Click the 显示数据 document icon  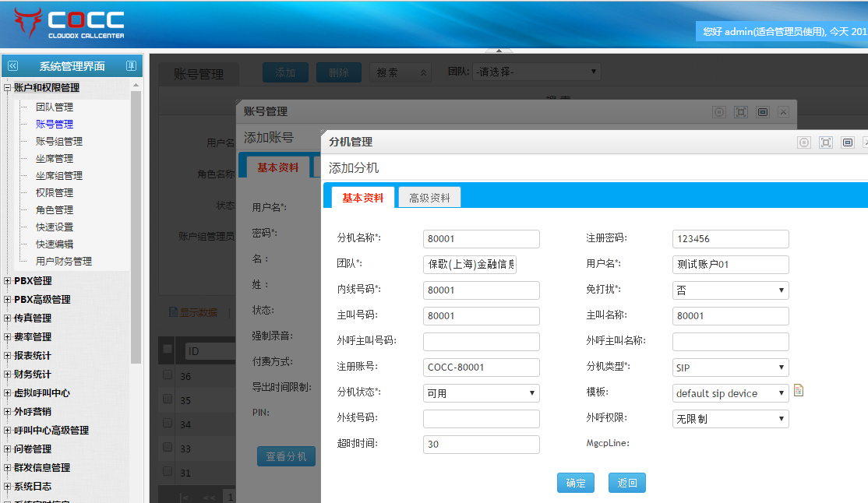tap(173, 312)
